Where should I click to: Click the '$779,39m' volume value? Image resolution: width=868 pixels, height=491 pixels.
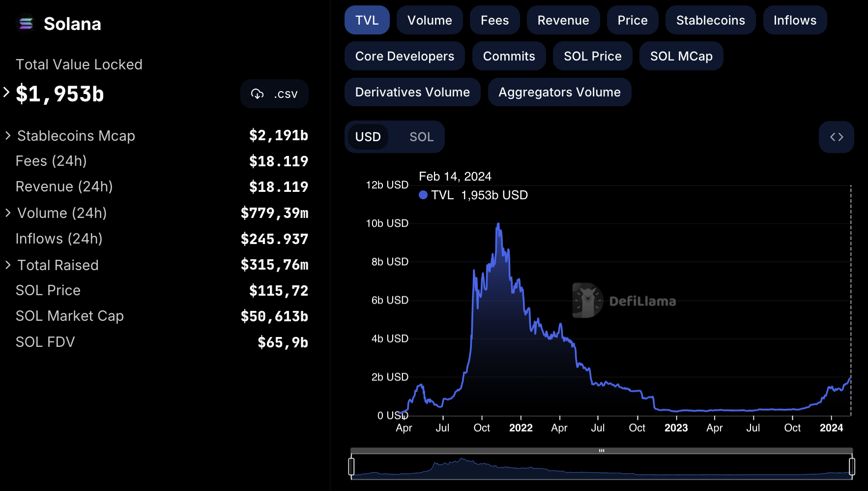[x=274, y=213]
